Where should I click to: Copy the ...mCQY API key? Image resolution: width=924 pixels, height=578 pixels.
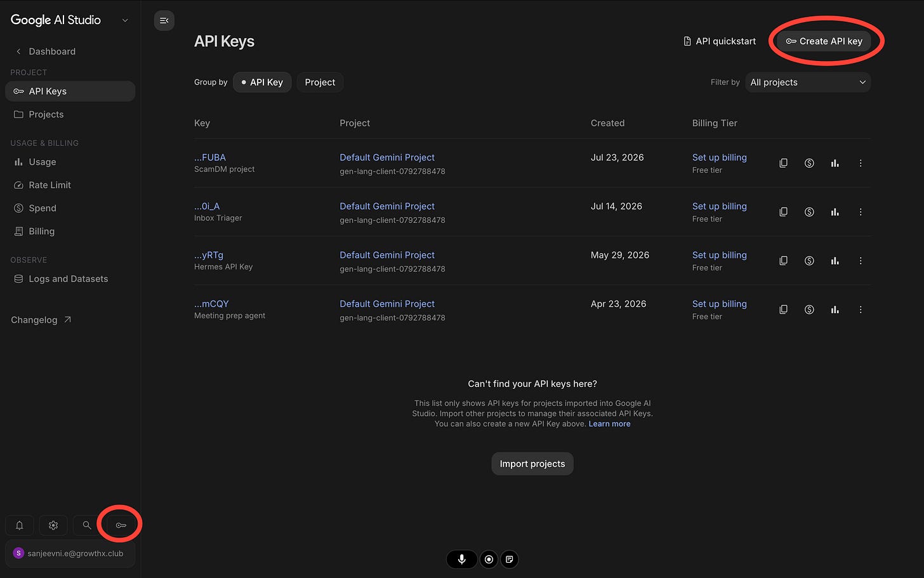pos(784,310)
